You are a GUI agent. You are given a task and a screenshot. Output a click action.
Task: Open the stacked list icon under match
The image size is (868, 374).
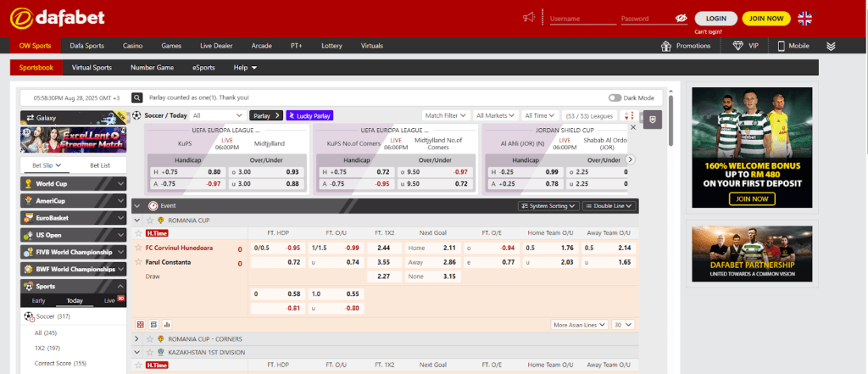click(x=153, y=325)
